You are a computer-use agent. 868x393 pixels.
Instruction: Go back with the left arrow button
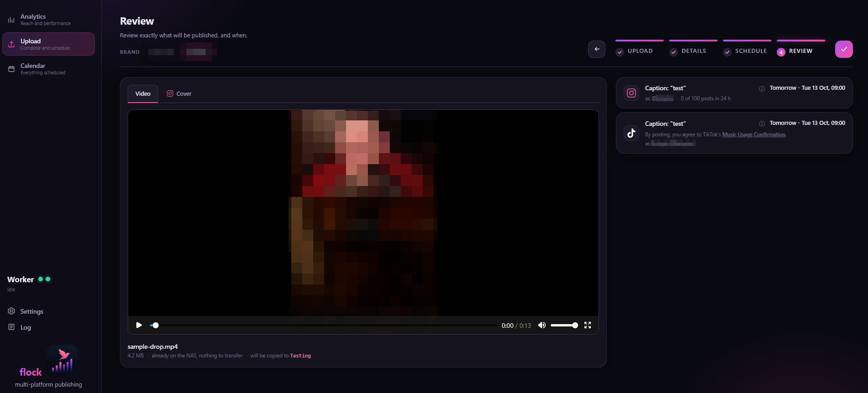[x=597, y=49]
